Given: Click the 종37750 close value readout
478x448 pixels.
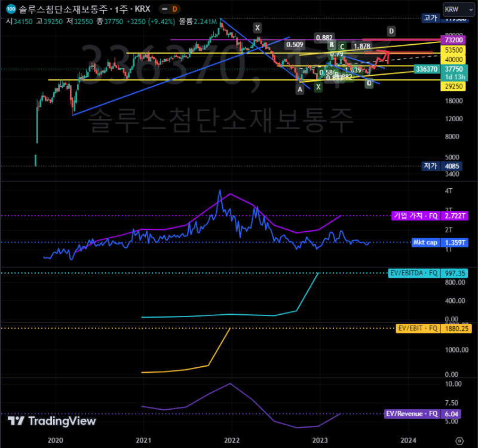Looking at the screenshot, I should [x=110, y=22].
